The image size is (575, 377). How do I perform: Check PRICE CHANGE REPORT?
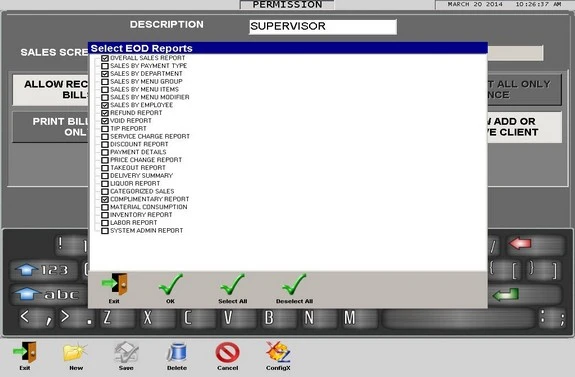tap(105, 160)
